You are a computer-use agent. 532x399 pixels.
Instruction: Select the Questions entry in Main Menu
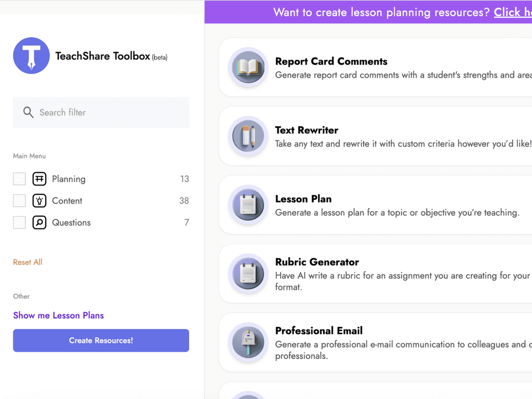click(71, 222)
